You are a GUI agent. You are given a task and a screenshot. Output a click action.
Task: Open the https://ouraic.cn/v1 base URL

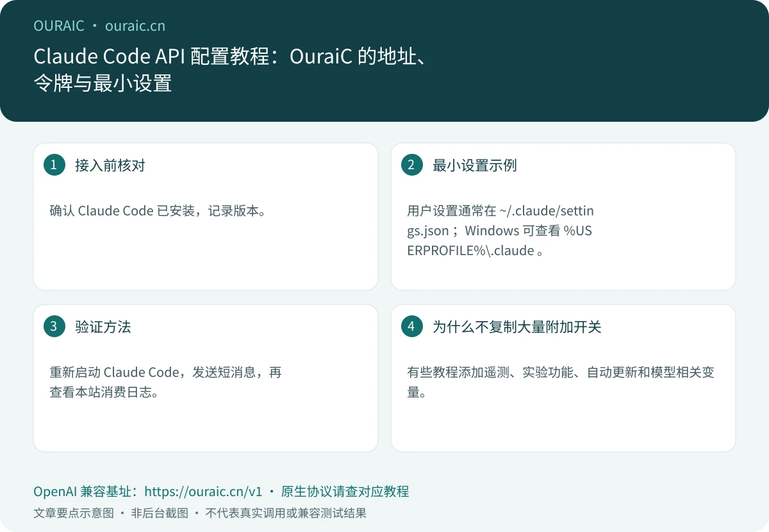coord(203,492)
